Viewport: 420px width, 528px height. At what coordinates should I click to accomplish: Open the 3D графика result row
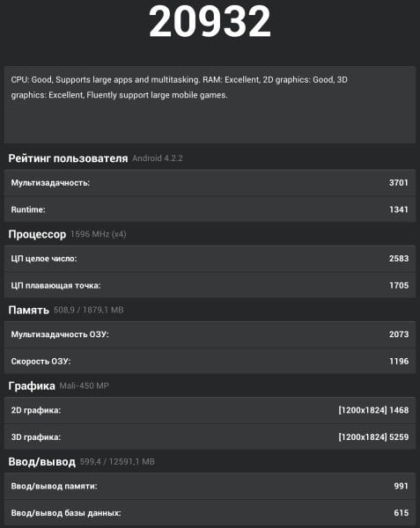coord(210,436)
